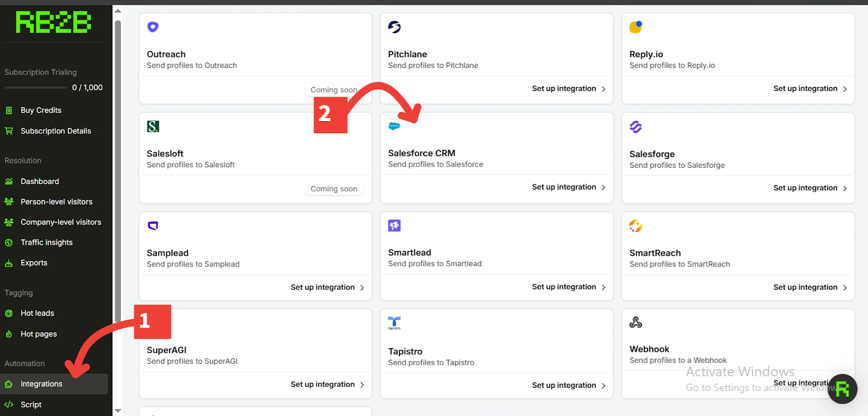Click the SmartReach setup chevron arrow
868x416 pixels.
coord(845,288)
